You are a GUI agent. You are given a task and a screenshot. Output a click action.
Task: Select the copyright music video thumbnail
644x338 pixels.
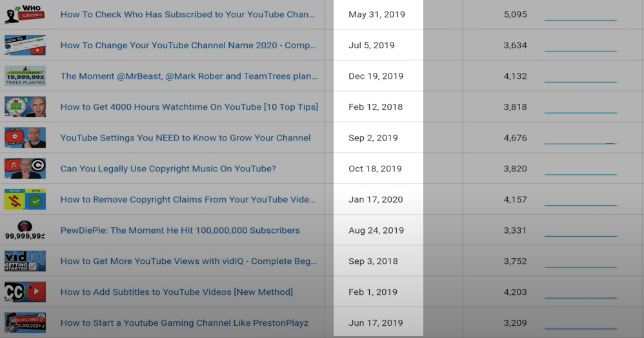click(x=25, y=168)
